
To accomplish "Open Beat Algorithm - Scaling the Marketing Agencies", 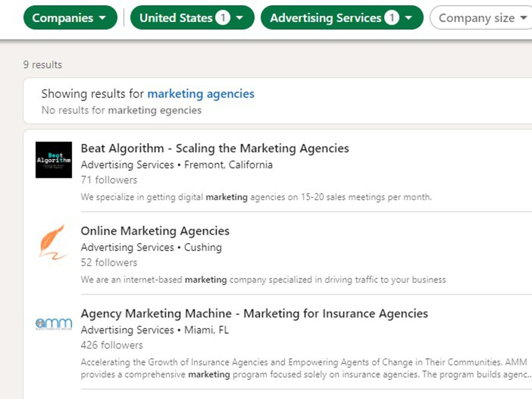I will [x=215, y=148].
